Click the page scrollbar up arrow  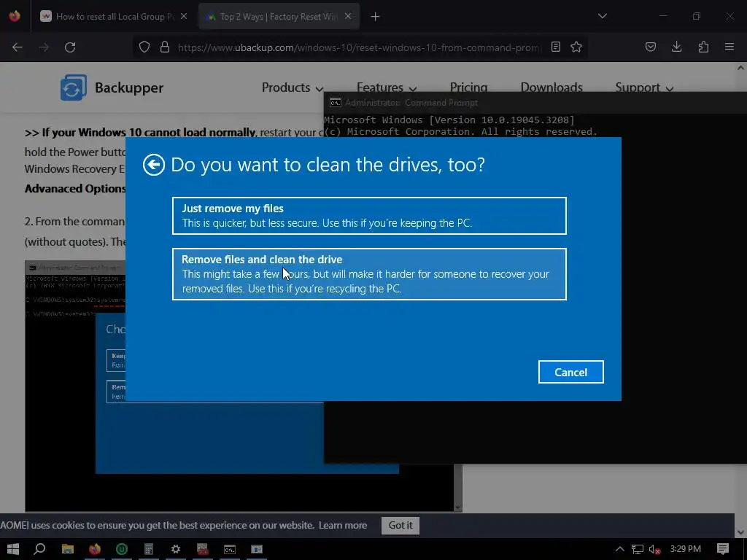740,68
